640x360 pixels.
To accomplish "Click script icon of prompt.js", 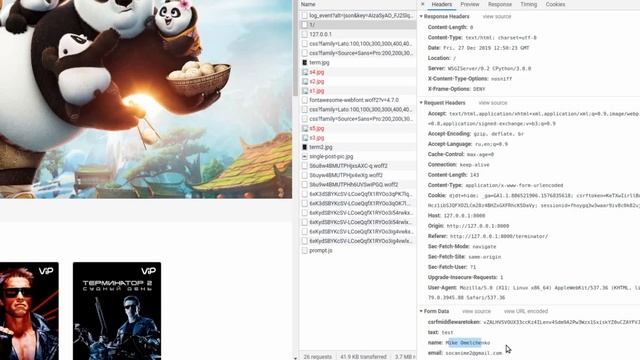I will 304,251.
